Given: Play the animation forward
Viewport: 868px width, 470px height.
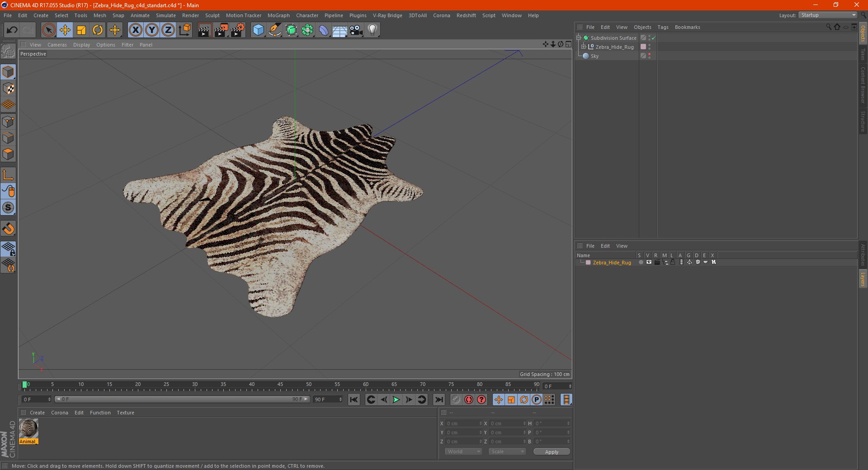Looking at the screenshot, I should coord(396,399).
